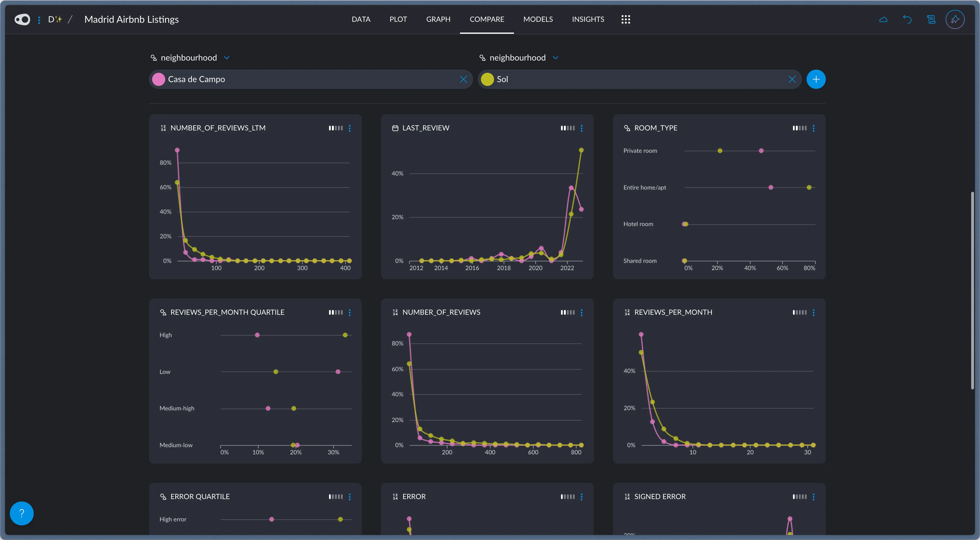Click the "Medium-high" quartile row label
Image resolution: width=980 pixels, height=540 pixels.
coord(177,409)
